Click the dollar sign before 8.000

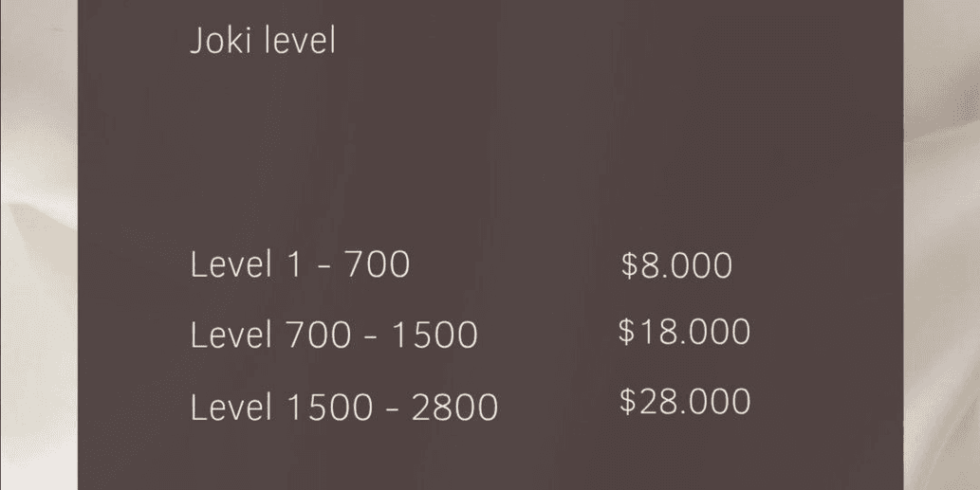[x=630, y=265]
